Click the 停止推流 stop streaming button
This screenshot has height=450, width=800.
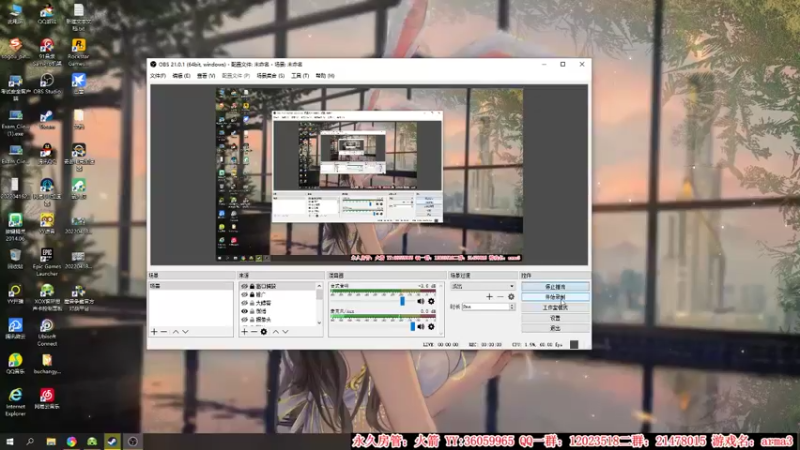pos(555,287)
